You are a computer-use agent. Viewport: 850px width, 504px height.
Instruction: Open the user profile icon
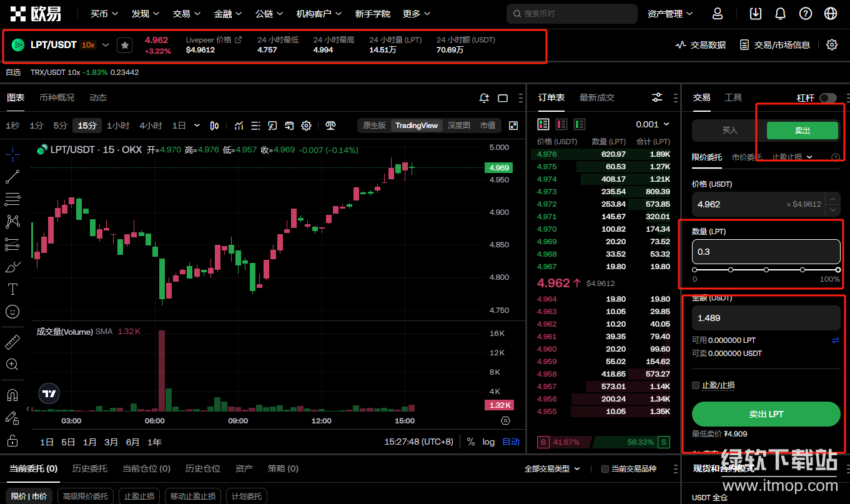pyautogui.click(x=718, y=14)
